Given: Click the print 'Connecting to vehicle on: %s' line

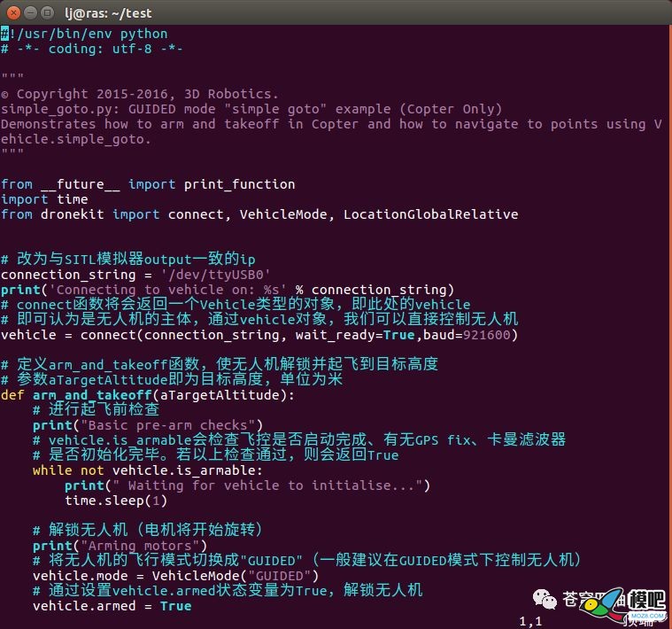Looking at the screenshot, I should click(228, 290).
